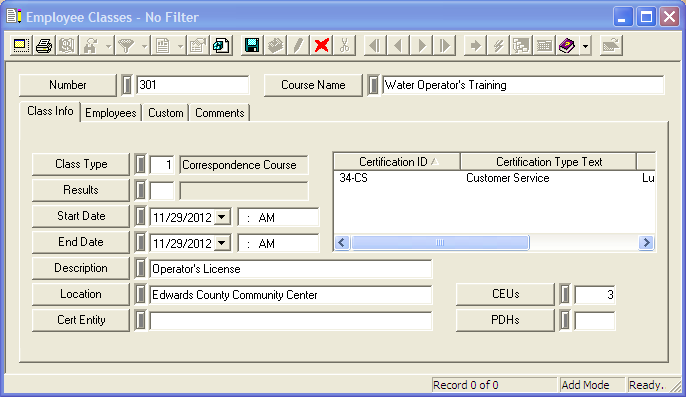Click the Course Name label button
686x397 pixels.
(313, 85)
